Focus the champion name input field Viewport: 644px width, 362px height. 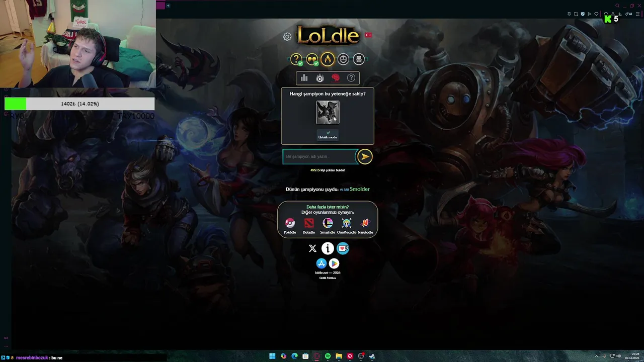(319, 156)
